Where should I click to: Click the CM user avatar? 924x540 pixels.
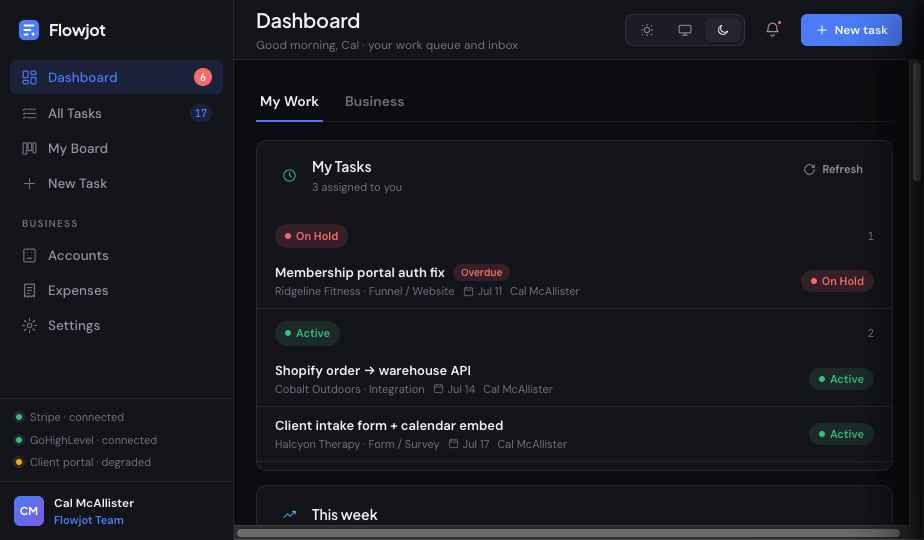click(x=29, y=511)
